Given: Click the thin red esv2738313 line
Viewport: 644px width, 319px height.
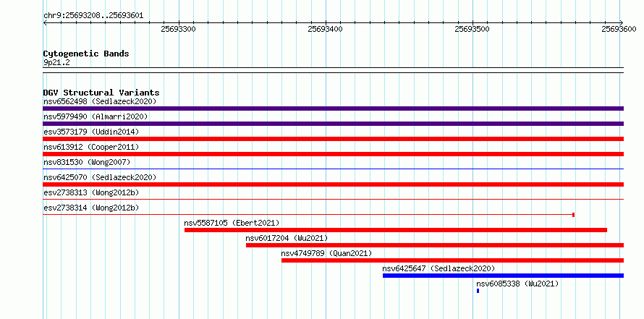Looking at the screenshot, I should [x=333, y=200].
